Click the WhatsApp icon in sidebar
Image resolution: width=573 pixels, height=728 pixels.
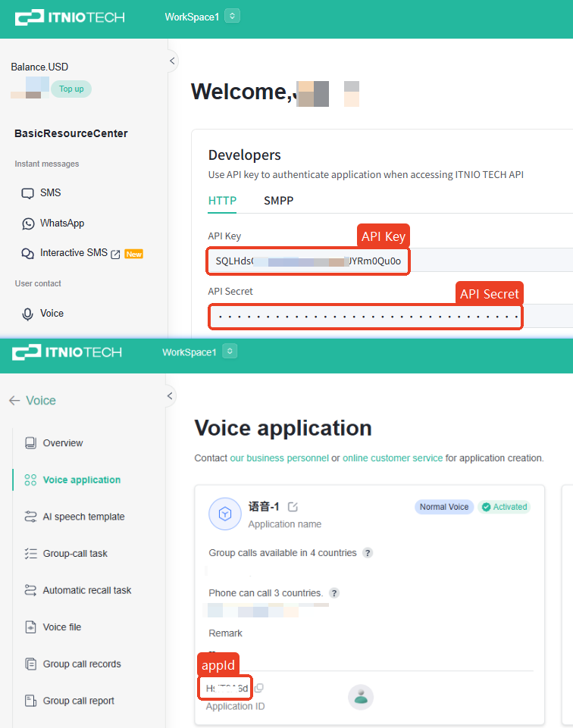pos(28,223)
